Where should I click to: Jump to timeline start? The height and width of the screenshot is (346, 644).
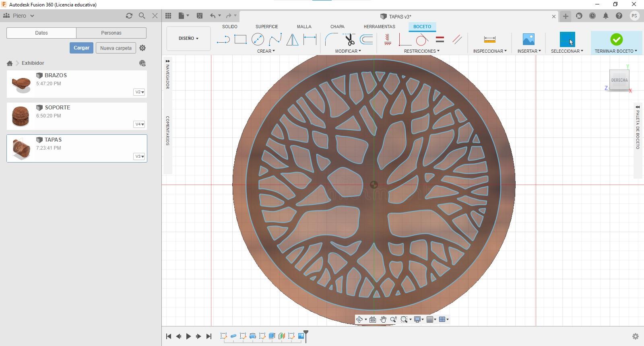point(169,336)
